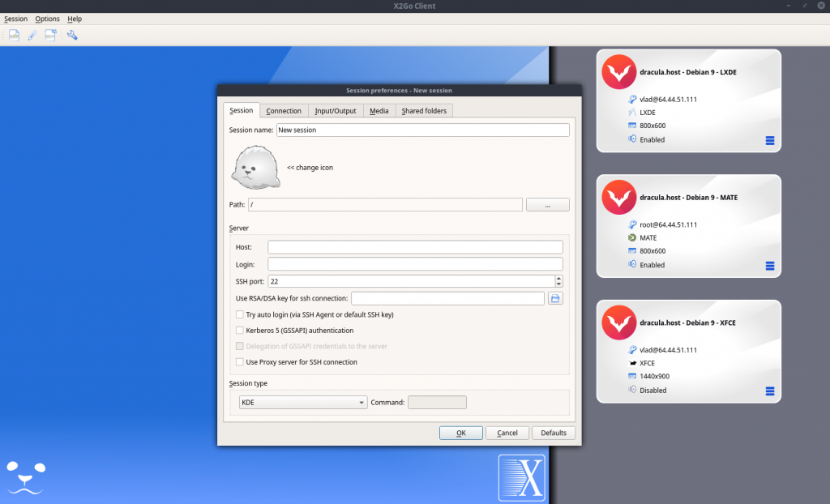Select the pencil icon to edit sessions
Image resolution: width=830 pixels, height=504 pixels.
(x=32, y=34)
